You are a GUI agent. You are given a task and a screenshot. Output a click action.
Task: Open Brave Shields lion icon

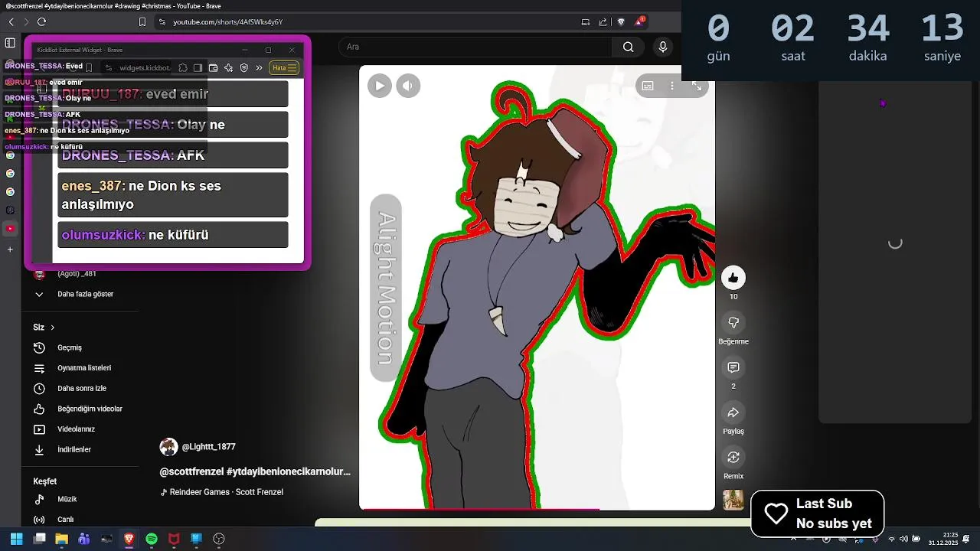click(621, 22)
